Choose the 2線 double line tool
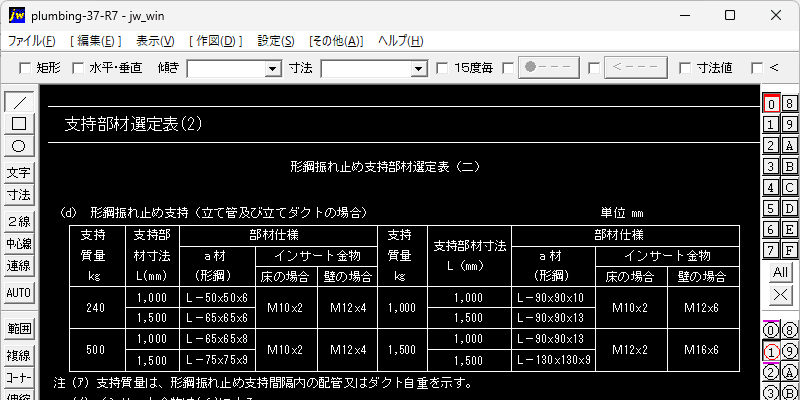 pos(19,221)
